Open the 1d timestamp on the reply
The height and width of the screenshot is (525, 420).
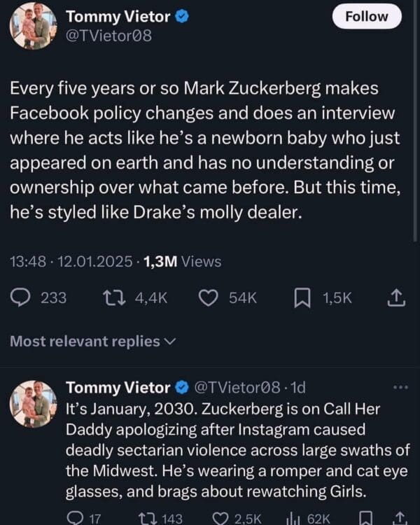(297, 387)
